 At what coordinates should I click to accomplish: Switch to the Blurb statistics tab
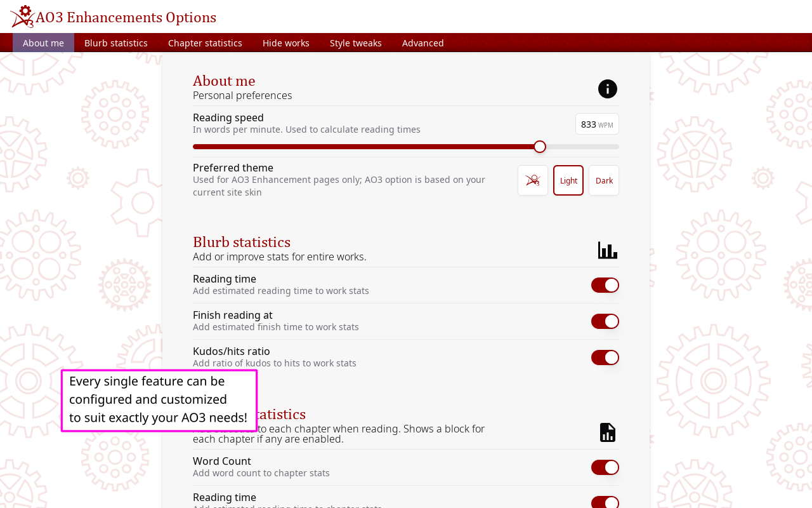click(x=115, y=43)
